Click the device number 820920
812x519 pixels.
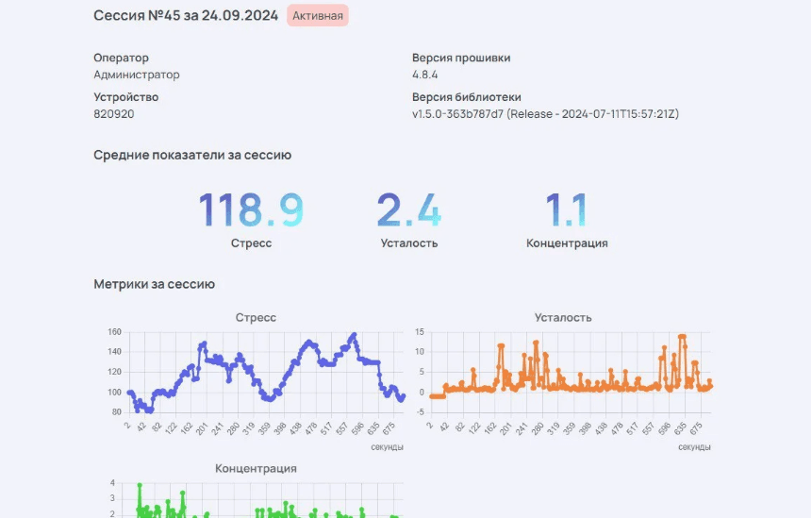tap(113, 114)
